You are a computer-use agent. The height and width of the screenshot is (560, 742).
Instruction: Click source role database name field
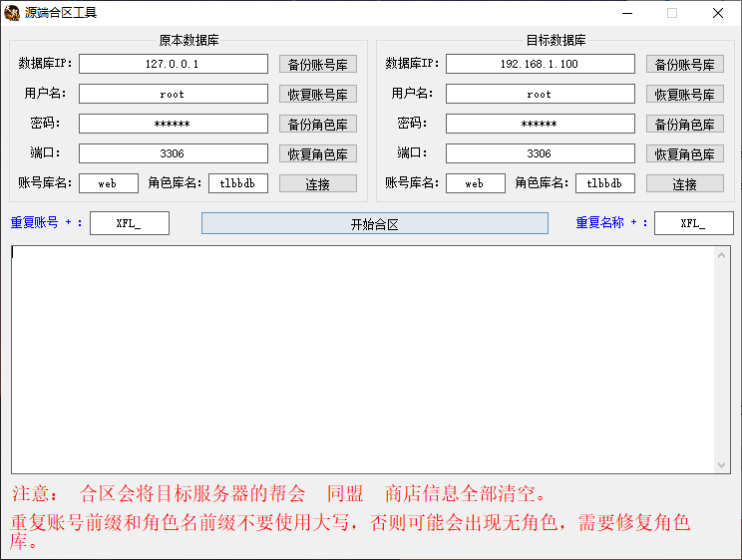point(238,183)
